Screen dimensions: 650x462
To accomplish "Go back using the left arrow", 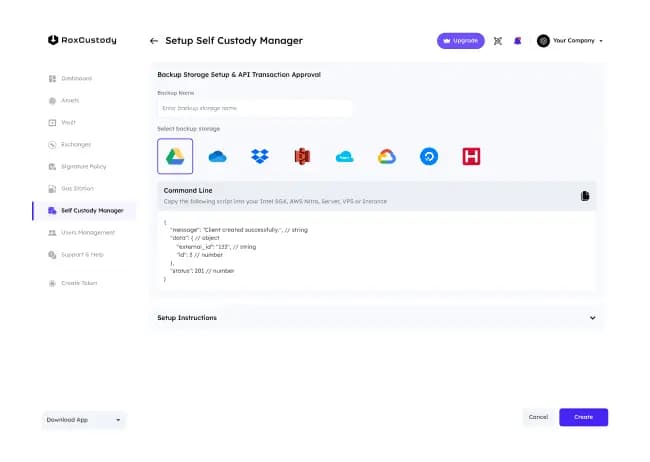I will point(154,41).
